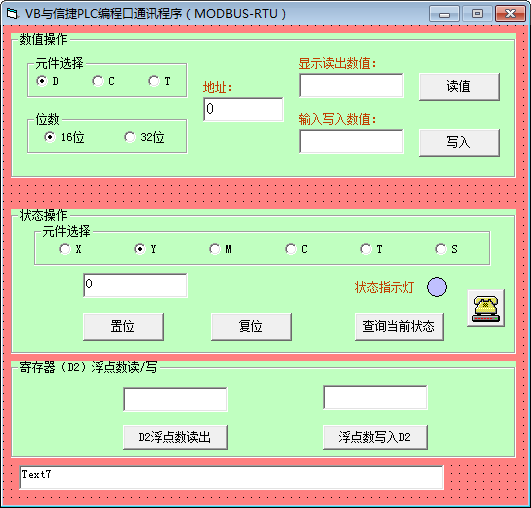The image size is (531, 508).
Task: Click the telephone MSComm control icon
Action: point(486,308)
